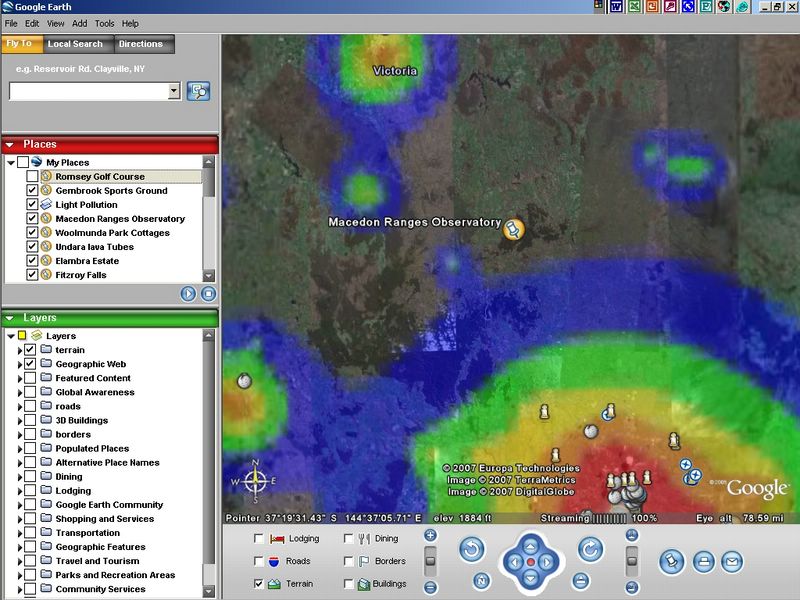
Task: Click the print button
Action: coord(704,562)
